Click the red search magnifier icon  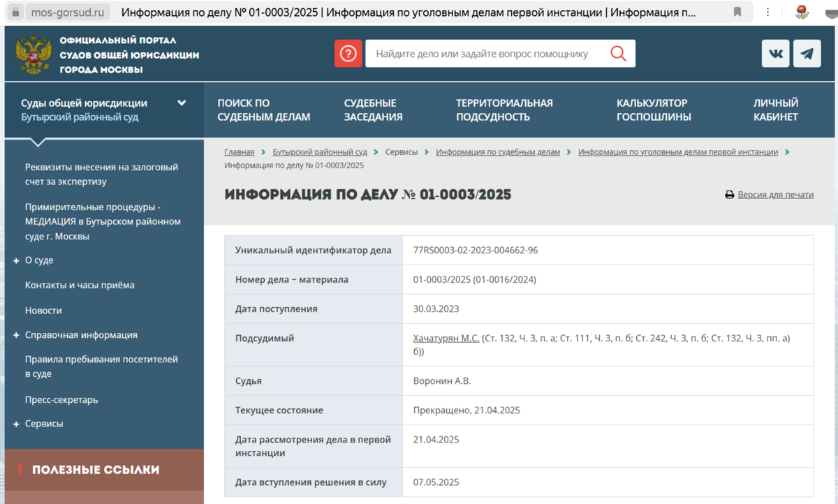(617, 53)
